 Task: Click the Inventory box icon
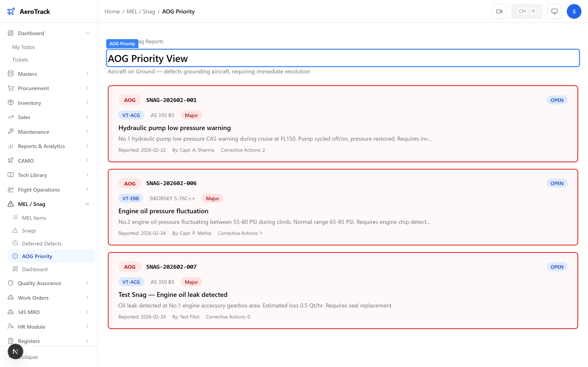[x=11, y=102]
